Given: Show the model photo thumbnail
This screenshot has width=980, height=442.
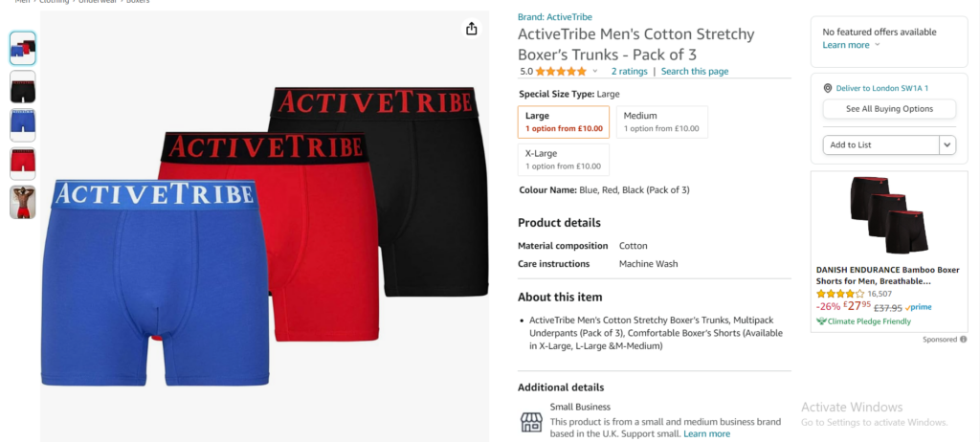Looking at the screenshot, I should (23, 202).
